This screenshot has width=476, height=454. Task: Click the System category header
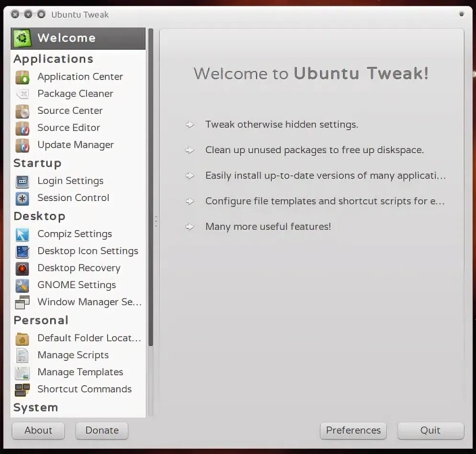tap(35, 408)
